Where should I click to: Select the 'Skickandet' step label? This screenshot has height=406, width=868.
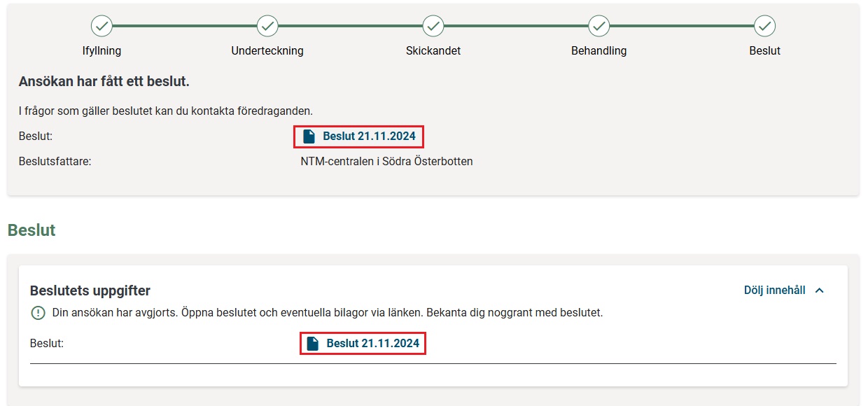[x=433, y=51]
